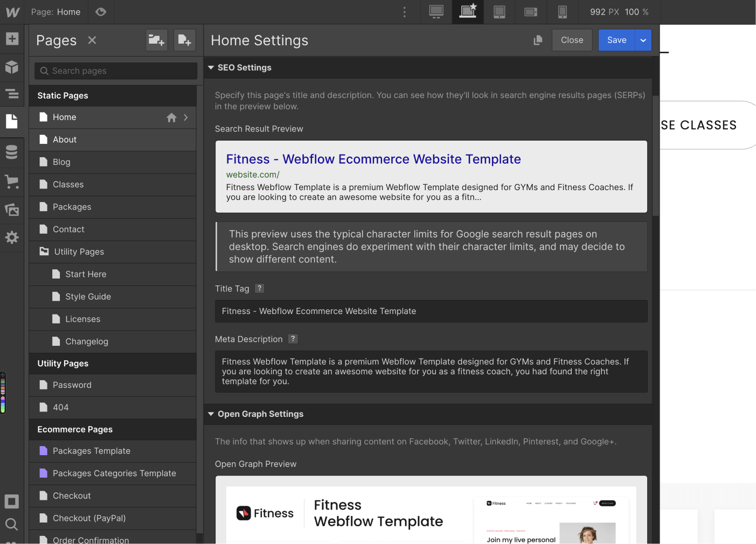Select the Packages page

pyautogui.click(x=113, y=207)
